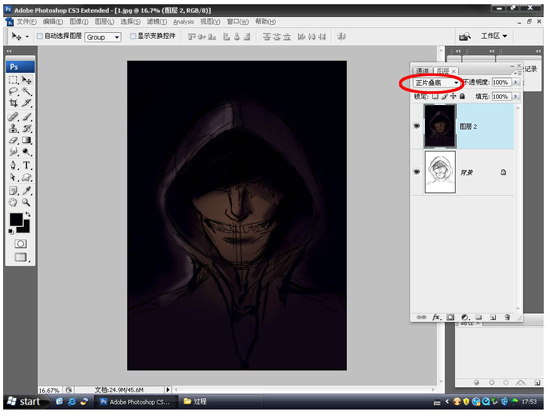This screenshot has width=550, height=419.
Task: Select the Slice tool
Action: [27, 103]
